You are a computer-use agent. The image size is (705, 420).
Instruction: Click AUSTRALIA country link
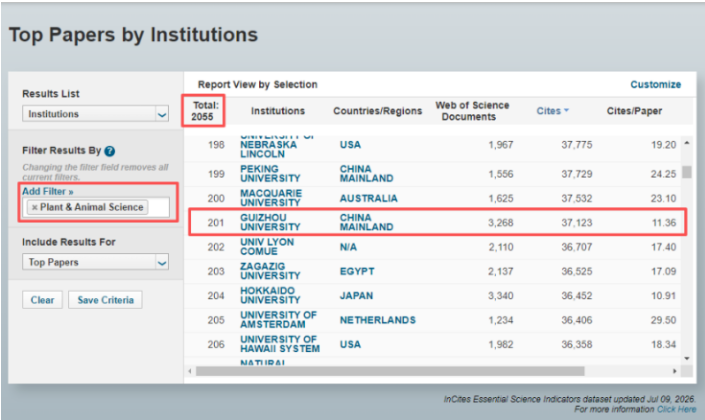(368, 198)
